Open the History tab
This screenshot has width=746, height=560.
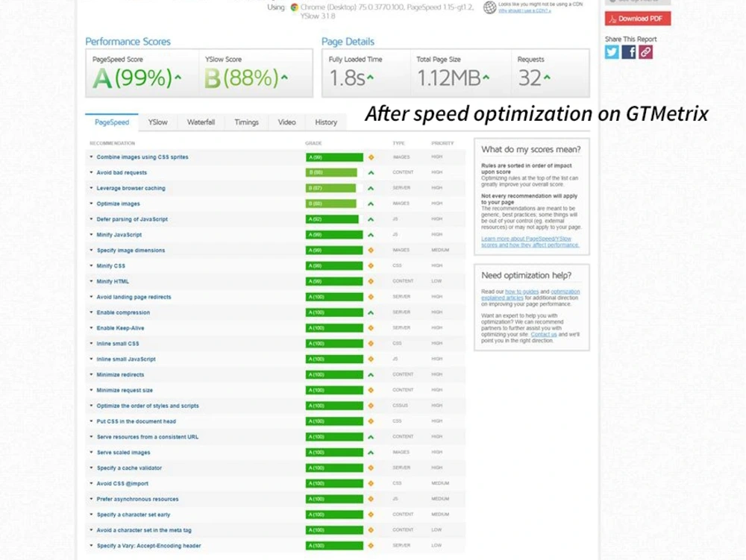[326, 122]
